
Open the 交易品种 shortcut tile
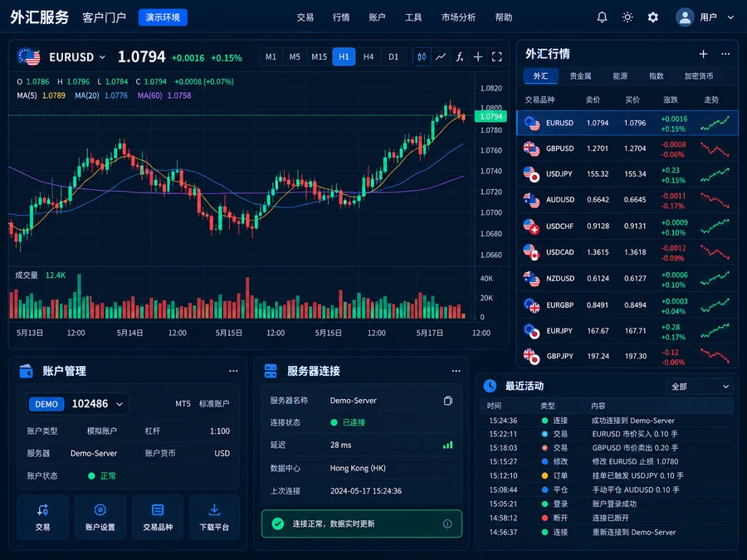[x=158, y=517]
